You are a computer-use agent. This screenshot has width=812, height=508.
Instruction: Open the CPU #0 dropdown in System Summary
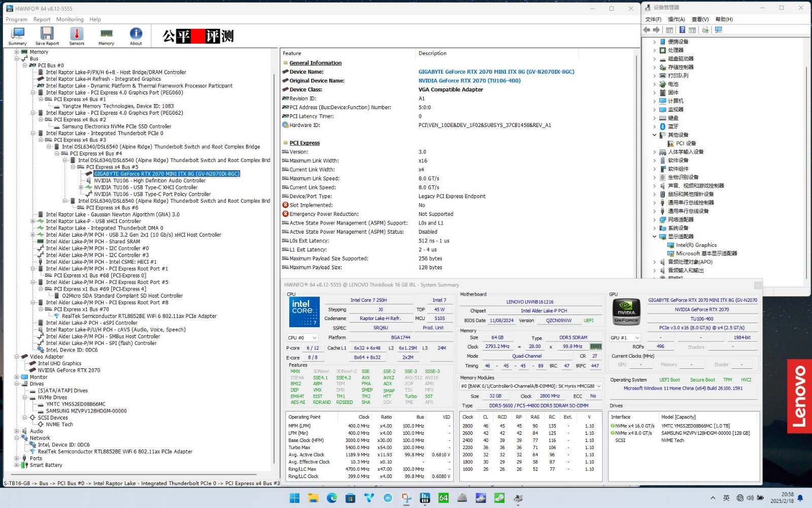coord(302,338)
